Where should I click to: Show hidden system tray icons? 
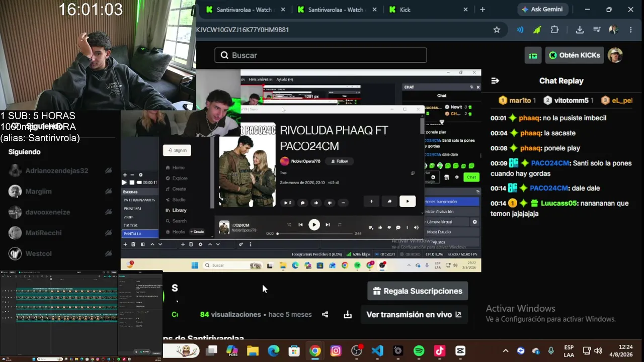pos(506,351)
